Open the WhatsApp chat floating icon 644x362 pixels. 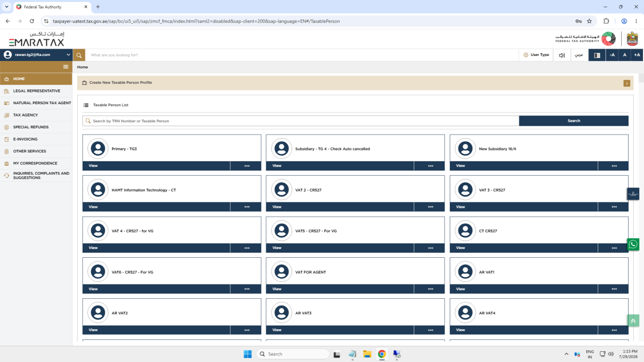click(633, 244)
